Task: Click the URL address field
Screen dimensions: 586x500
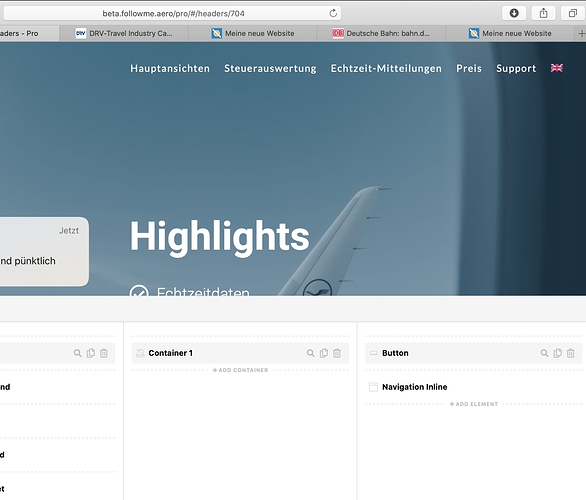Action: 172,13
